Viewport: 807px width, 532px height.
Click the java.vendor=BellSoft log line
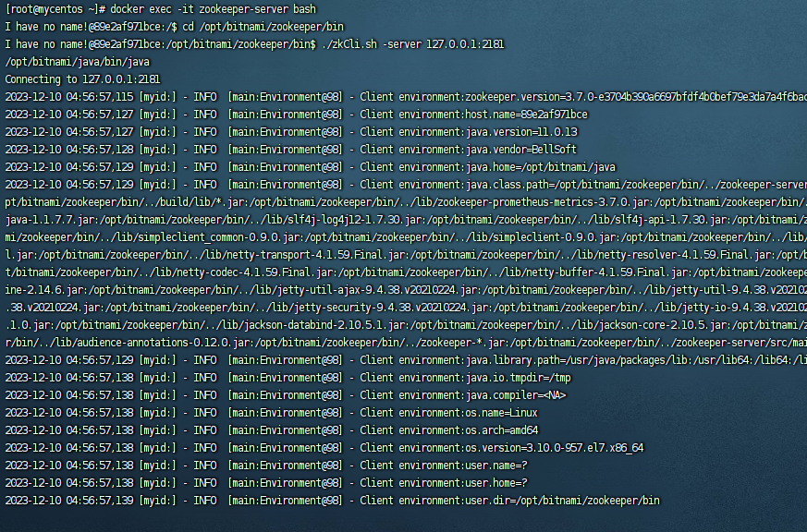coord(291,149)
